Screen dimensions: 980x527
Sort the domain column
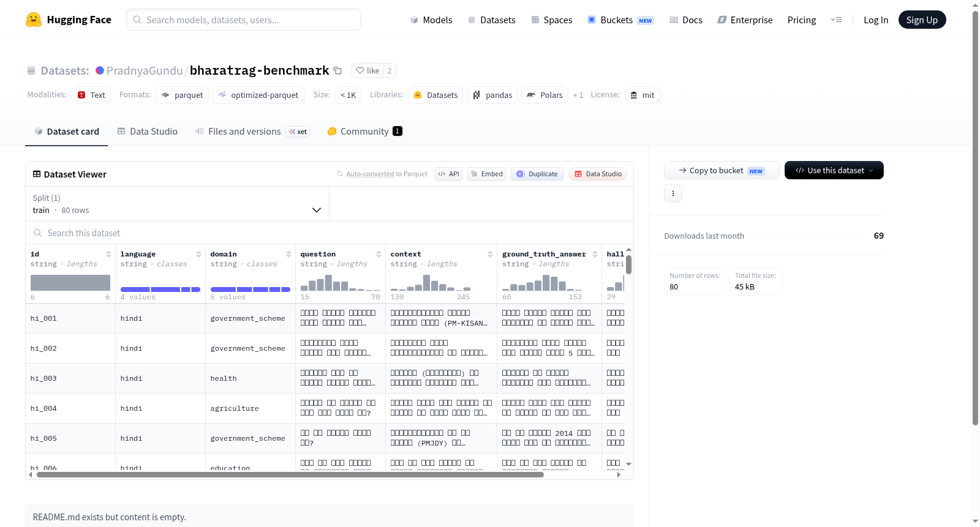click(x=288, y=254)
